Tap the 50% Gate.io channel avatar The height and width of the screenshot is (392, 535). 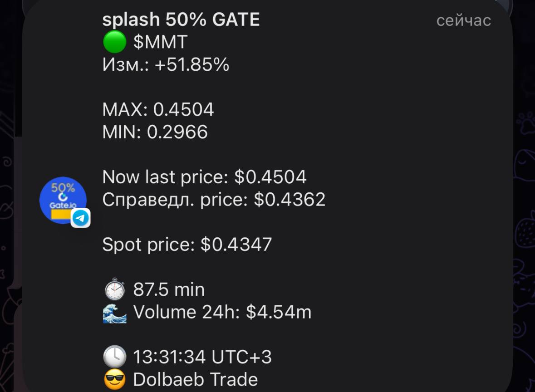click(63, 200)
